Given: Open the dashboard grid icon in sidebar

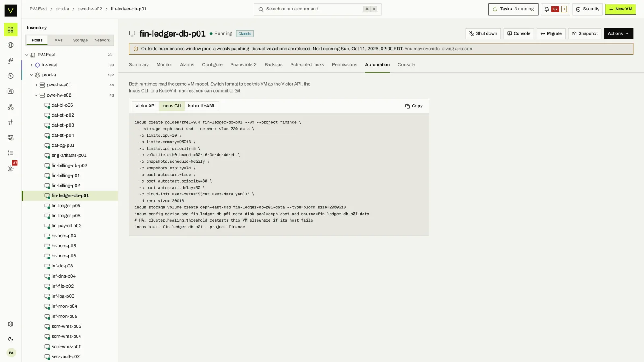Looking at the screenshot, I should point(10,30).
